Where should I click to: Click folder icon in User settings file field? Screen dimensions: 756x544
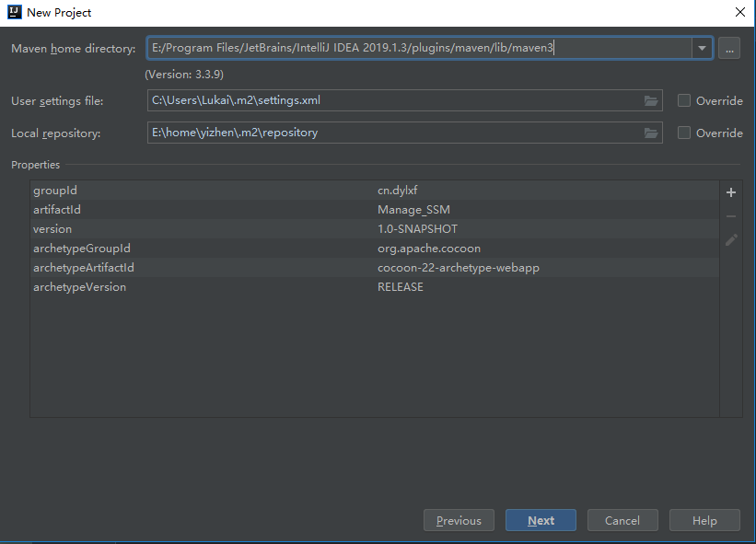[651, 100]
